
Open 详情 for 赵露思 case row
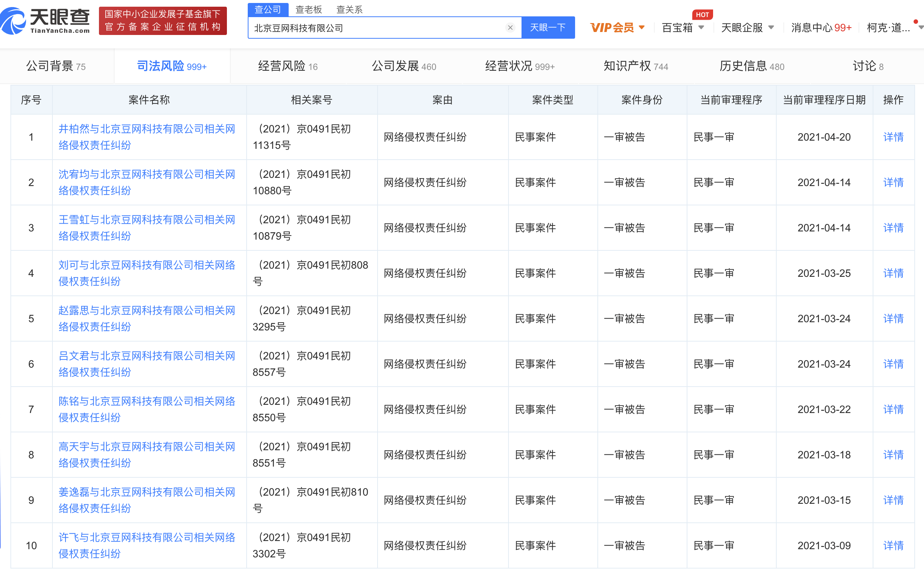[x=893, y=318]
